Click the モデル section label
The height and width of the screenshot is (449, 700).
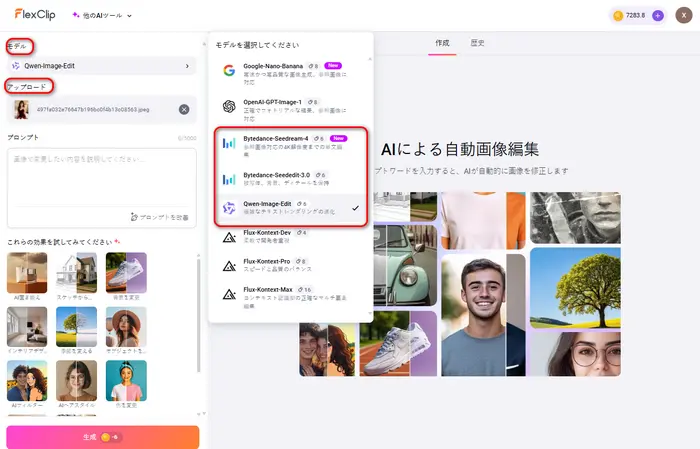[x=17, y=46]
